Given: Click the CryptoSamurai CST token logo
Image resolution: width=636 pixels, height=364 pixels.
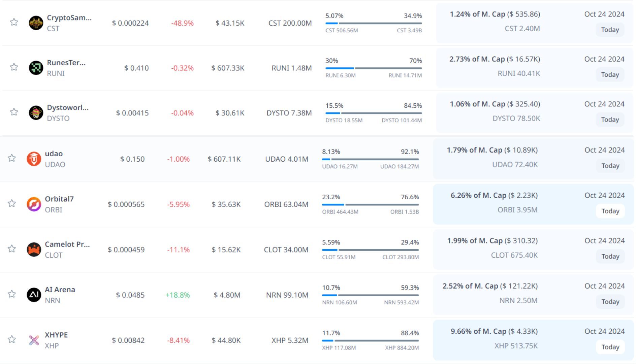Looking at the screenshot, I should [36, 23].
